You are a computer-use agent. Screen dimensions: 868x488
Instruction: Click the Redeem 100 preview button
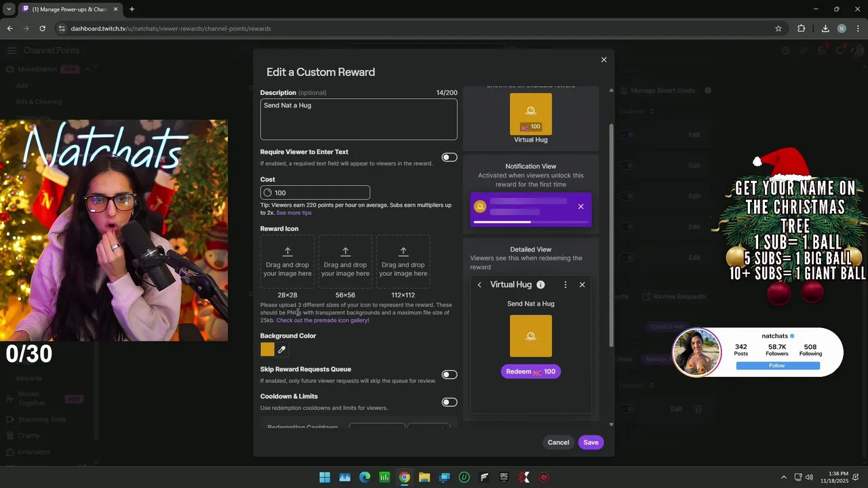pyautogui.click(x=530, y=371)
